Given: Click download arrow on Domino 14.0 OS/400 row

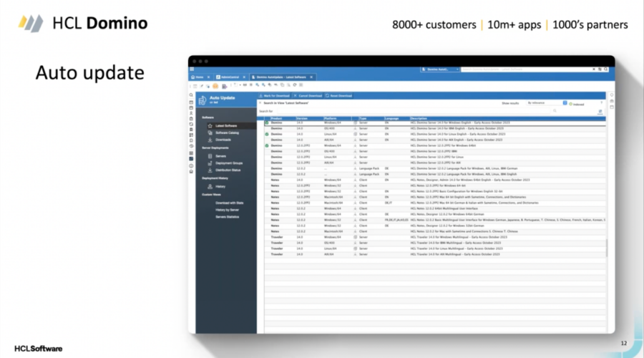Looking at the screenshot, I should [355, 129].
